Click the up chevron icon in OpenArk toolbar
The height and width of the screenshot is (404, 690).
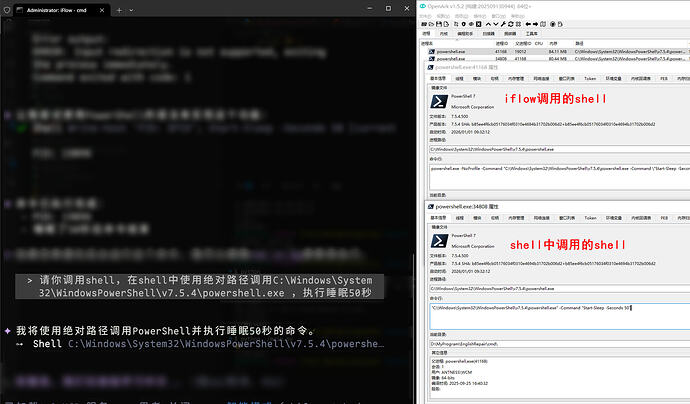488,24
